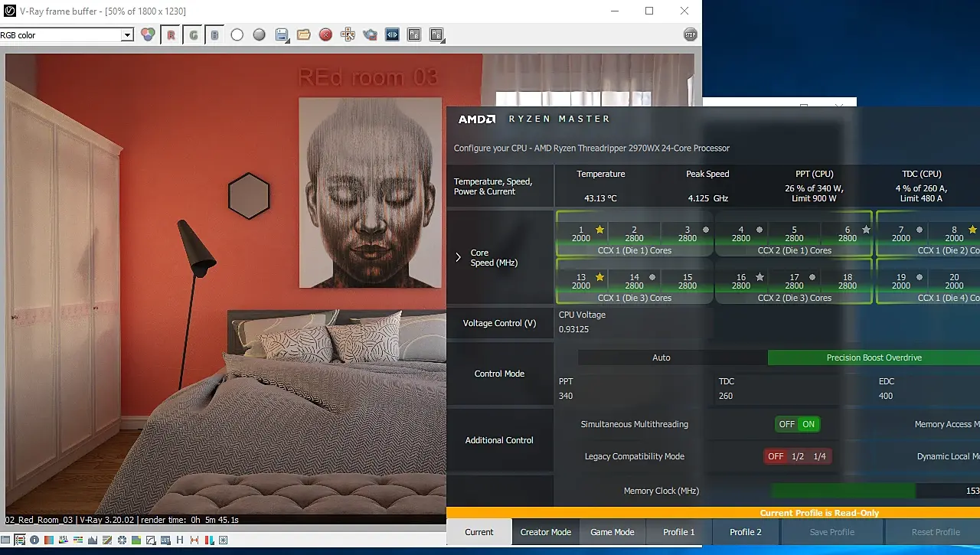Click the save image disk icon
Screen dimensions: 980x555
click(x=281, y=34)
